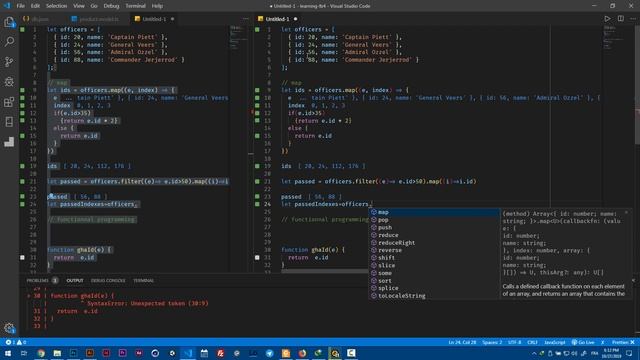Open the Search view in activity bar
The width and height of the screenshot is (640, 360).
tap(9, 42)
